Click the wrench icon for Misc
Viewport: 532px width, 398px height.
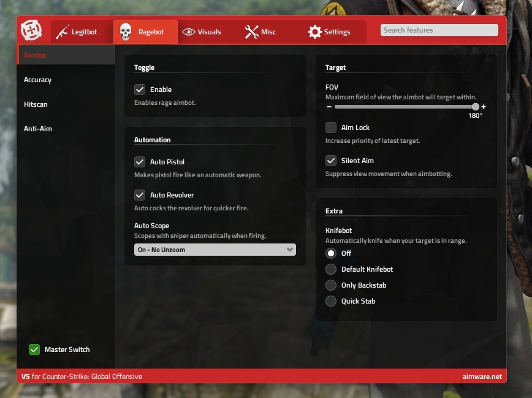[251, 32]
